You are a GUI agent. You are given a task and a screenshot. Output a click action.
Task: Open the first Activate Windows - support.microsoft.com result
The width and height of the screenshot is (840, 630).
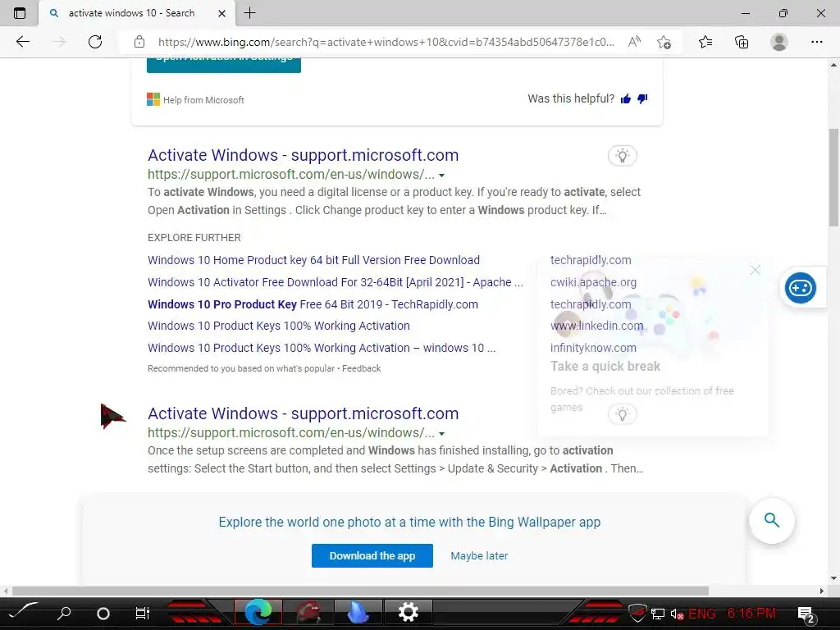(304, 155)
